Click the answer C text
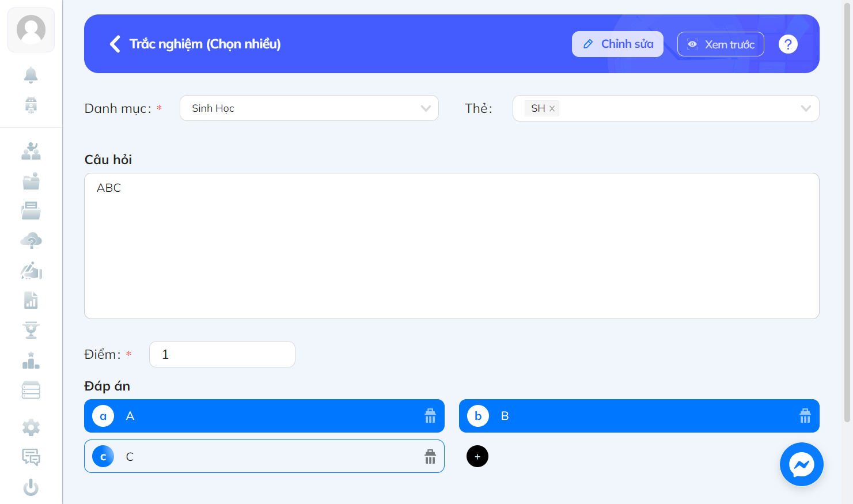 130,457
